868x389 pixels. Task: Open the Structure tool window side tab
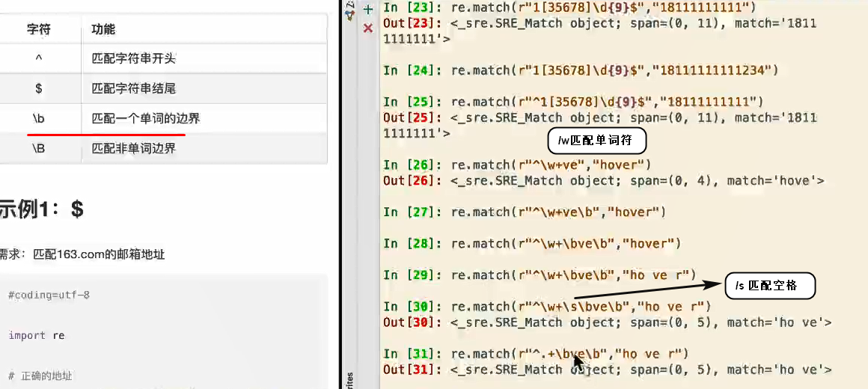[350, 11]
